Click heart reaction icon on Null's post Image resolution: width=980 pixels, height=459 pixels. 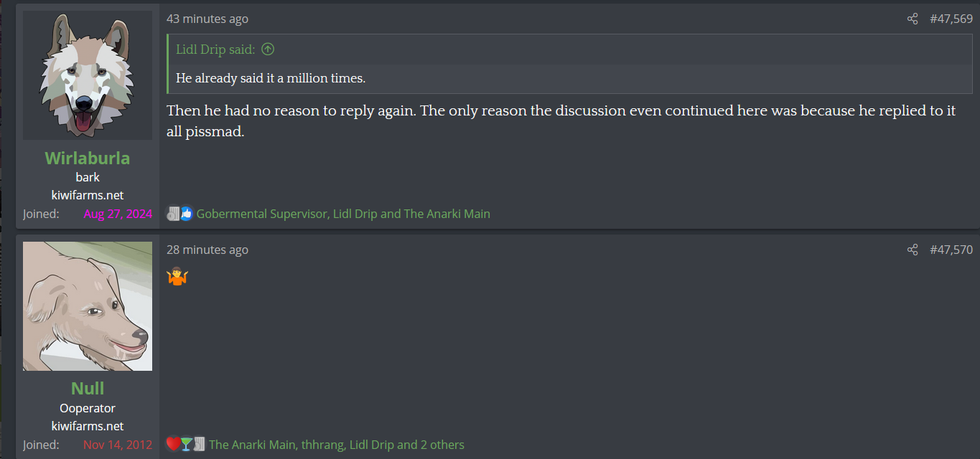click(172, 444)
